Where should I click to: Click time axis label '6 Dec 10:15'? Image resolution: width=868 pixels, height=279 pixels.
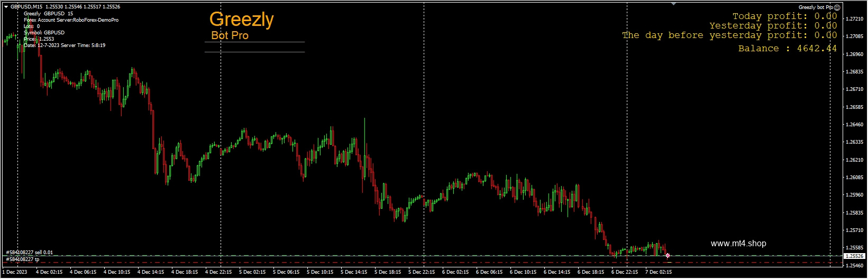(x=523, y=272)
